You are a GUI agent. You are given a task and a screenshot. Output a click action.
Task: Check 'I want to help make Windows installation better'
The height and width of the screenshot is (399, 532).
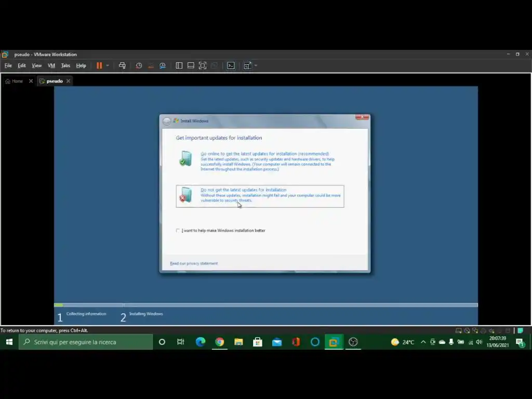point(178,230)
